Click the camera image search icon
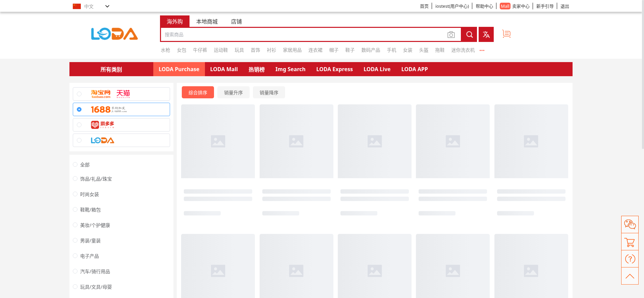Screen dimensions: 644x298 click(451, 35)
